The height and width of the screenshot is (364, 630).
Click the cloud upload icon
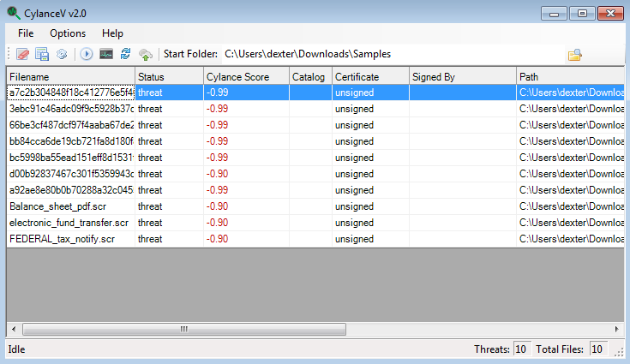click(x=146, y=54)
